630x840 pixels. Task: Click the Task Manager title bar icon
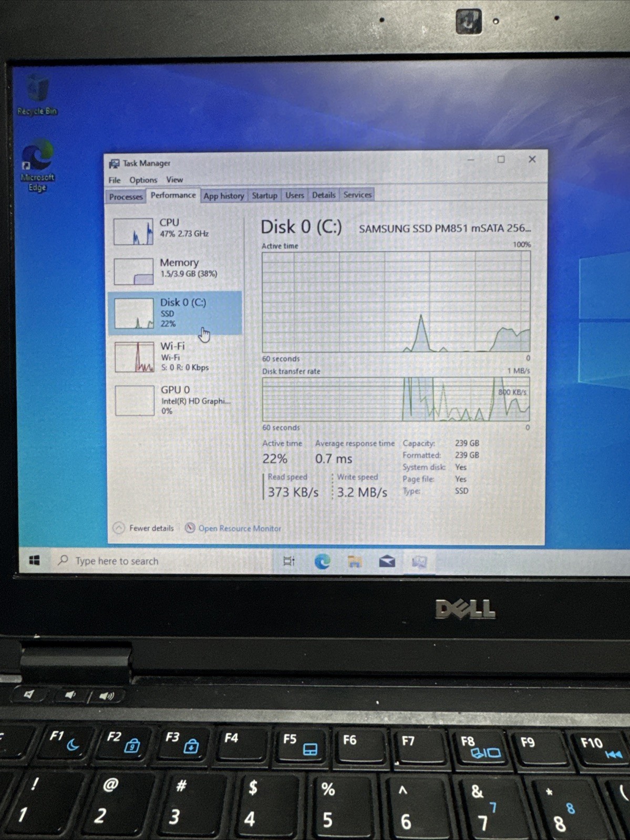point(114,164)
